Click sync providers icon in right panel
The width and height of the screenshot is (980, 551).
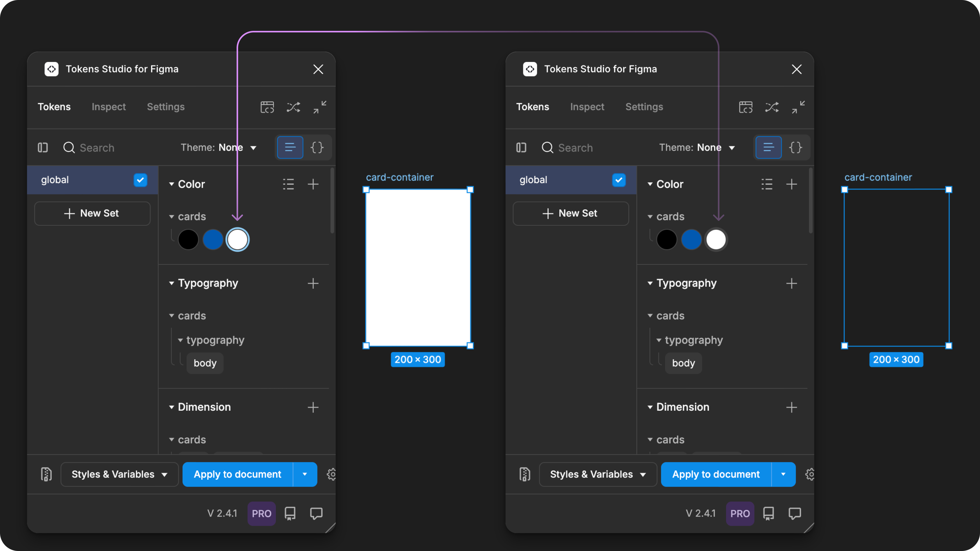746,107
